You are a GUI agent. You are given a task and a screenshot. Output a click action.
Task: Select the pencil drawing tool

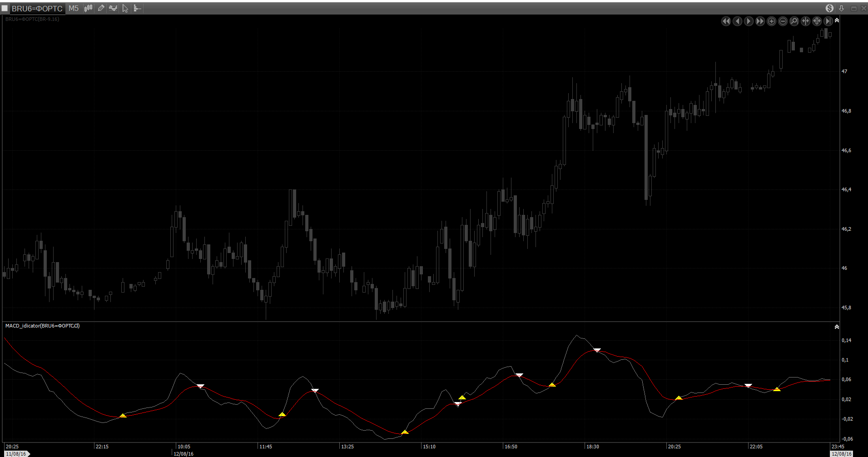(x=101, y=8)
